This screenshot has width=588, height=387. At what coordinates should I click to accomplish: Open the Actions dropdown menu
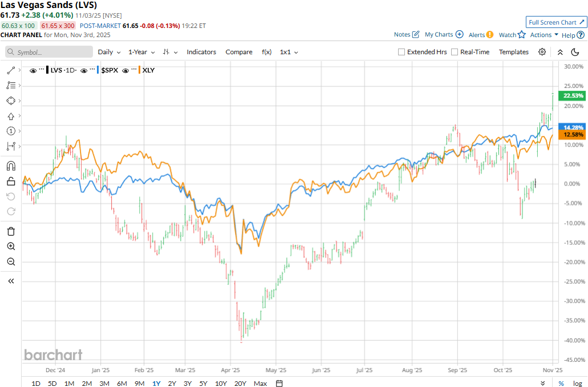tap(544, 35)
